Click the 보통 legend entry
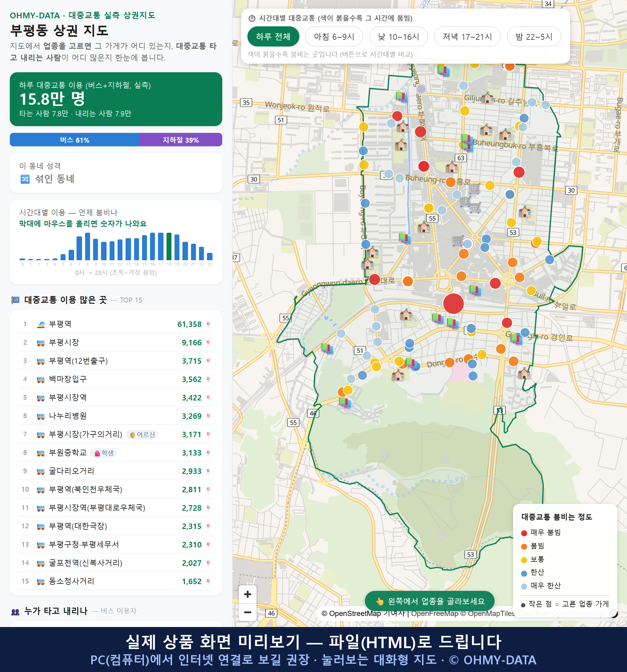The height and width of the screenshot is (672, 627). pyautogui.click(x=533, y=559)
